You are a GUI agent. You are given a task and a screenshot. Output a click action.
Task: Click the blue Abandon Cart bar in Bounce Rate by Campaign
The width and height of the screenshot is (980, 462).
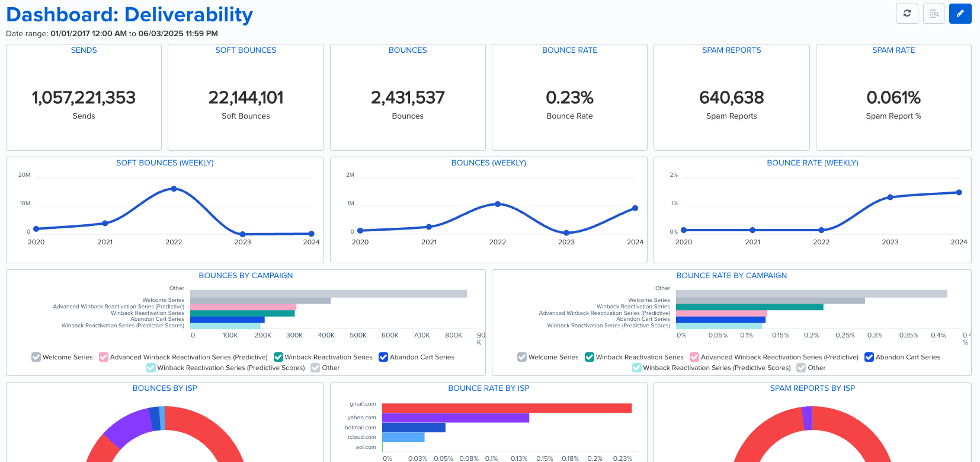click(720, 320)
